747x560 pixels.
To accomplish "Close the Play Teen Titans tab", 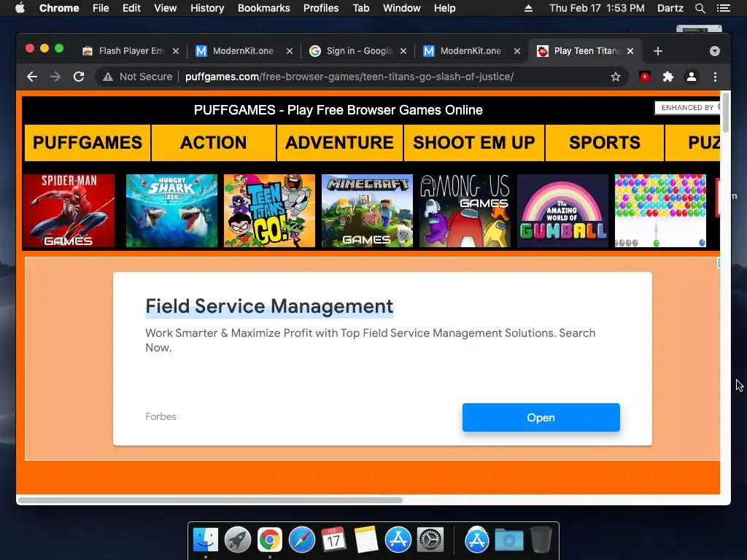I will (630, 51).
